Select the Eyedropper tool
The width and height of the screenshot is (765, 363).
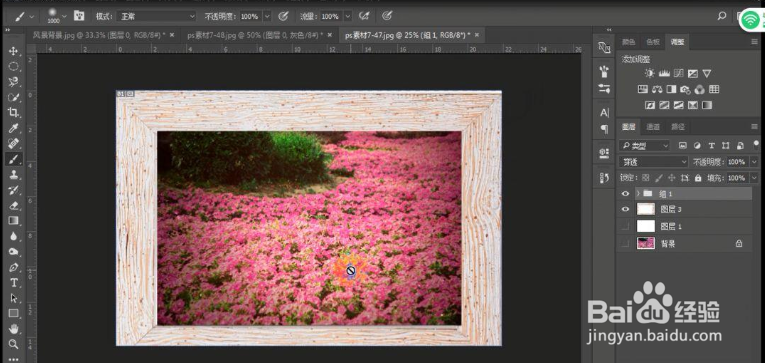[14, 128]
